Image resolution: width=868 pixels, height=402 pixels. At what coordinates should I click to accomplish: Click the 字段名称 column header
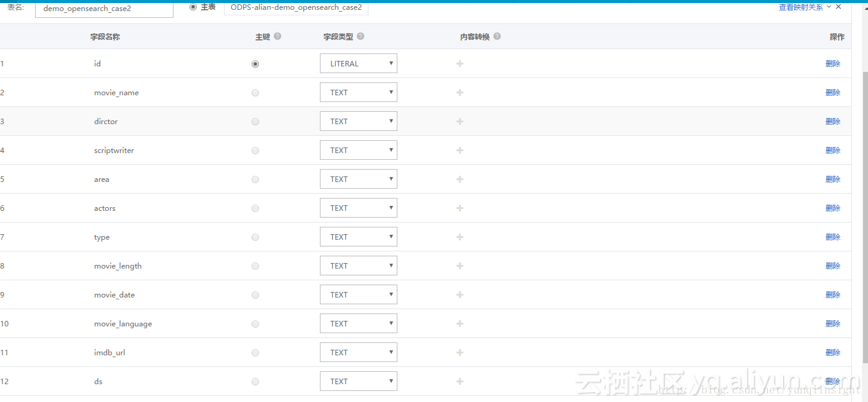pyautogui.click(x=105, y=37)
